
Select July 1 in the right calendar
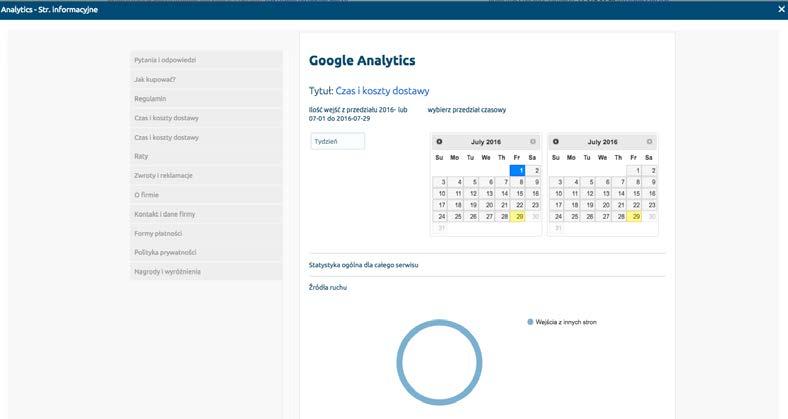(x=634, y=170)
